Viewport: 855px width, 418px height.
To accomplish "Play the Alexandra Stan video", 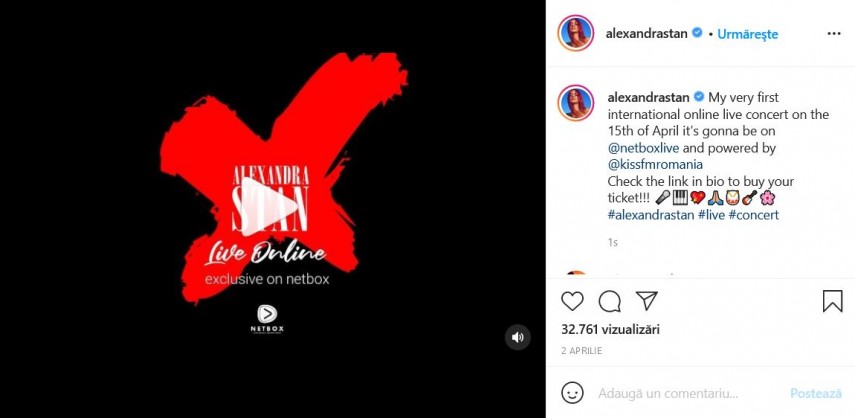I will [x=270, y=207].
